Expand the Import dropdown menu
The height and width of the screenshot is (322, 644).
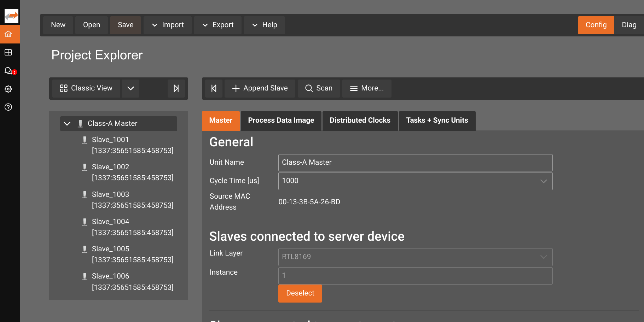tap(168, 25)
